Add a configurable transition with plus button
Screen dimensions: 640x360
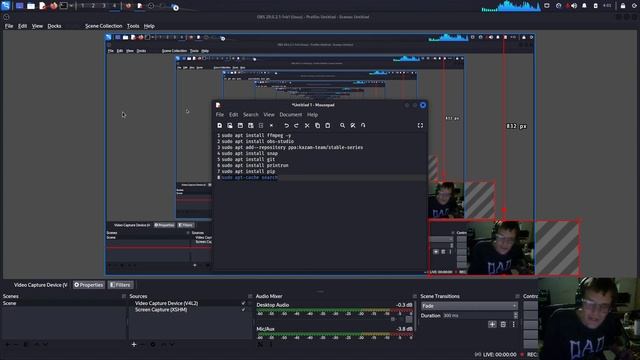tap(492, 324)
